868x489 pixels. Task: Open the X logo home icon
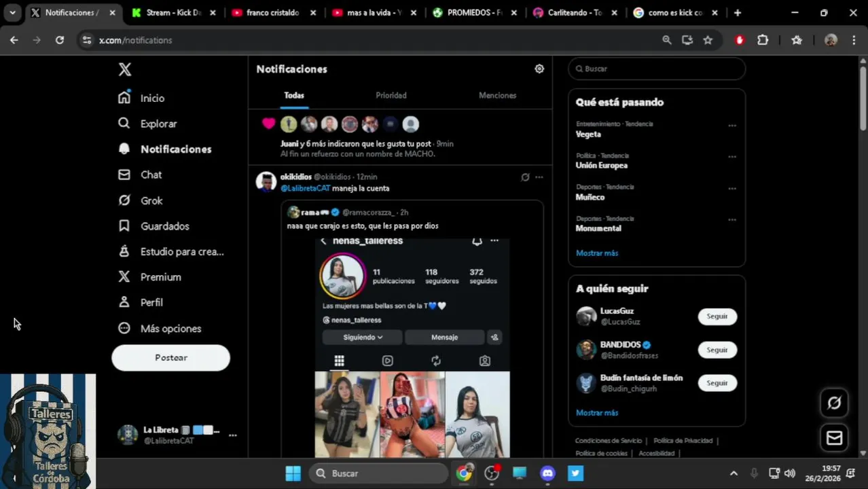coord(125,69)
